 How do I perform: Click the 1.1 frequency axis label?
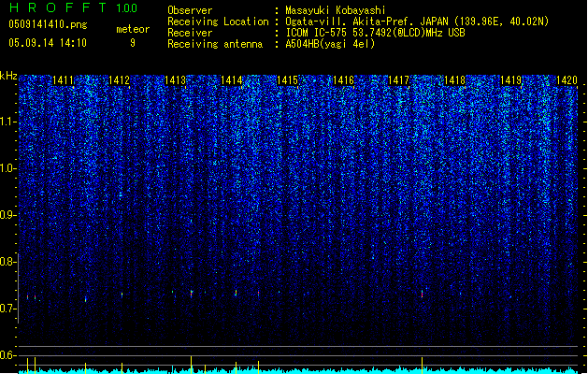point(7,122)
